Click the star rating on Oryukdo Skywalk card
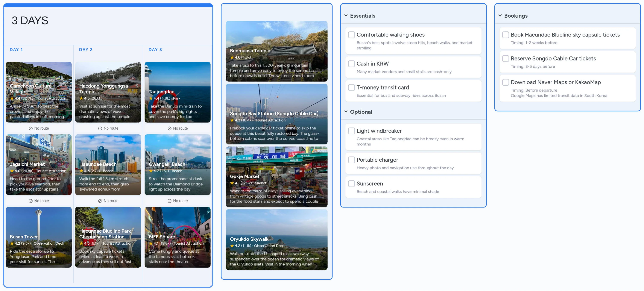644x291 pixels. (232, 246)
